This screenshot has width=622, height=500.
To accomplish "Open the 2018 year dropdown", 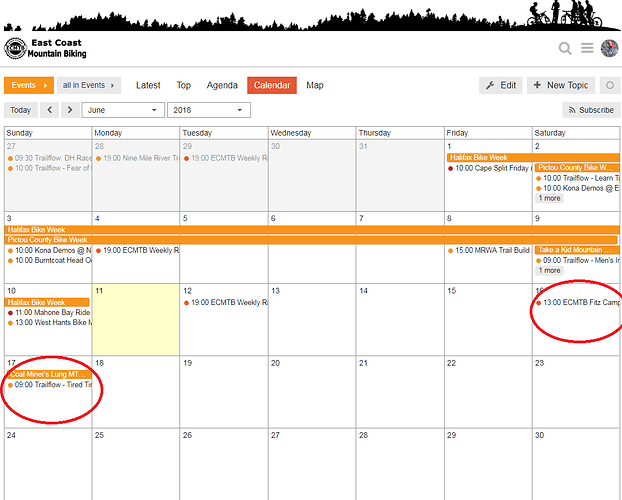I will (209, 110).
